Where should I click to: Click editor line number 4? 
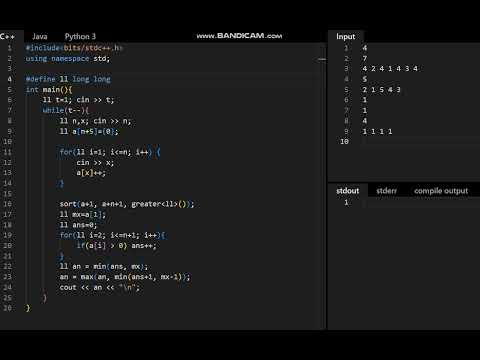(x=9, y=79)
